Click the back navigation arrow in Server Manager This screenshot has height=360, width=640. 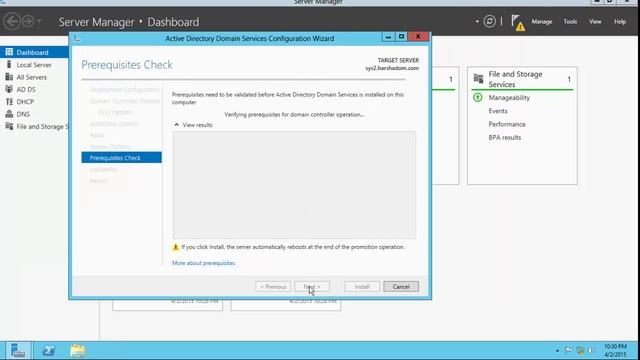(12, 21)
